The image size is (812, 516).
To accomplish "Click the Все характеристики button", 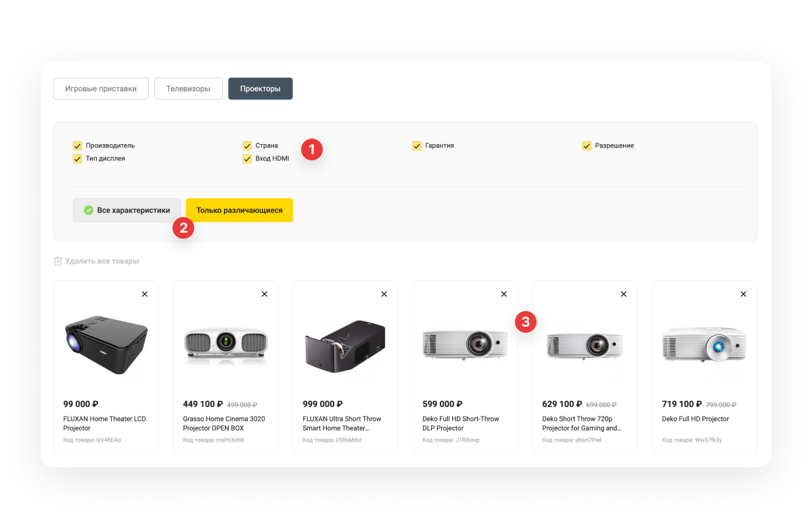I will (x=127, y=210).
